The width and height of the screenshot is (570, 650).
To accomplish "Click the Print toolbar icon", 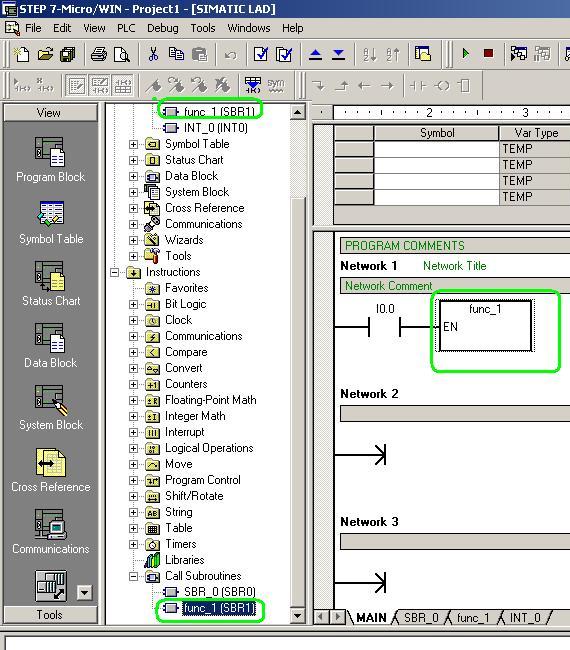I will (99, 54).
